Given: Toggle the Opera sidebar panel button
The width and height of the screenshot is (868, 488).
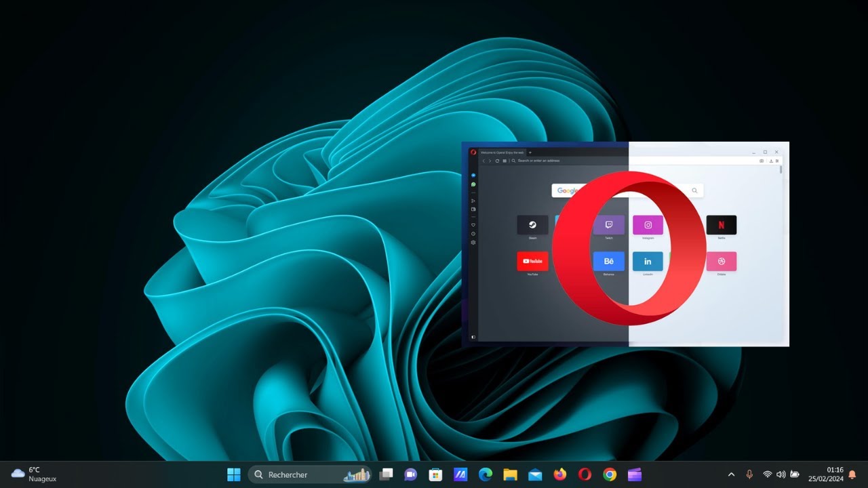Looking at the screenshot, I should coord(473,337).
